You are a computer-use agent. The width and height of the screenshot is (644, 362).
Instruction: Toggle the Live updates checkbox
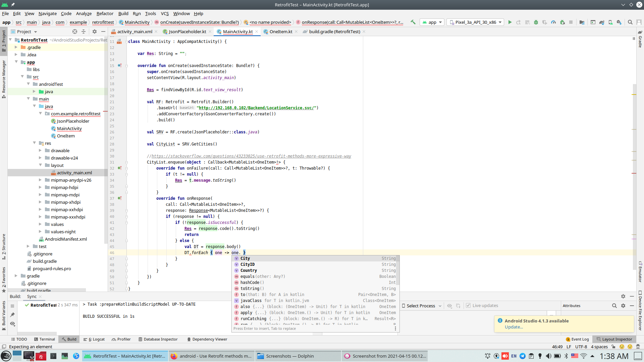tap(468, 306)
